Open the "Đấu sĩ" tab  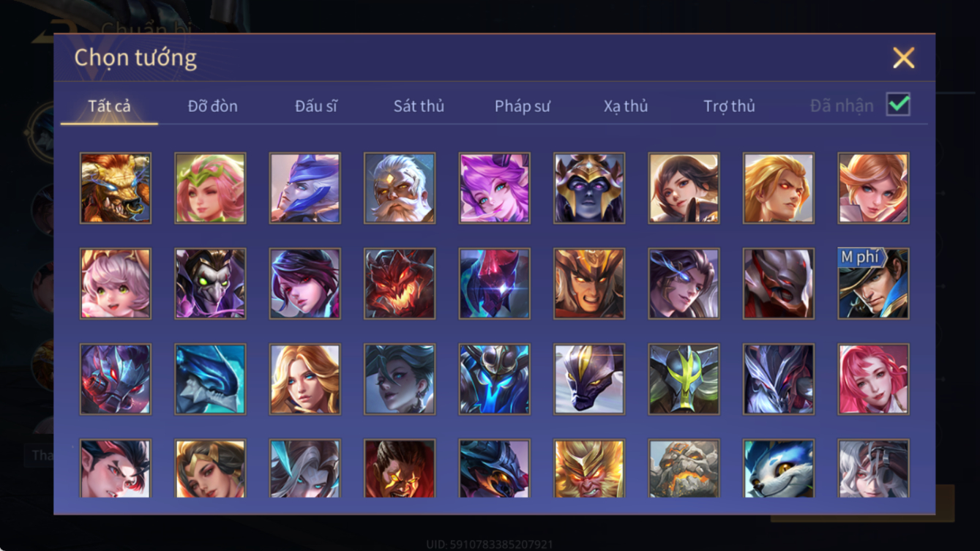coord(316,106)
